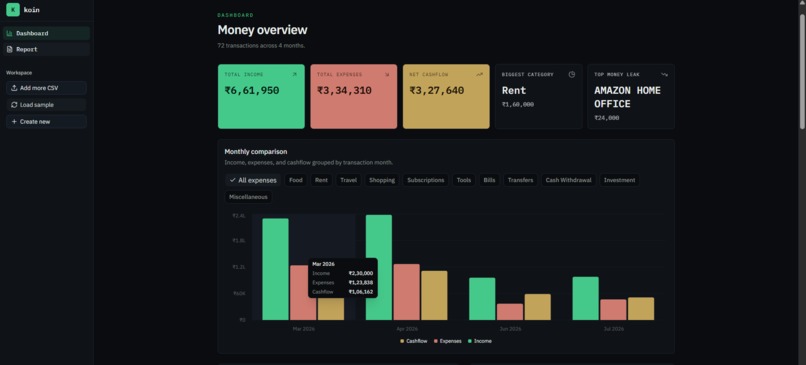806x365 pixels.
Task: Click the Net Cashflow card
Action: tap(446, 96)
